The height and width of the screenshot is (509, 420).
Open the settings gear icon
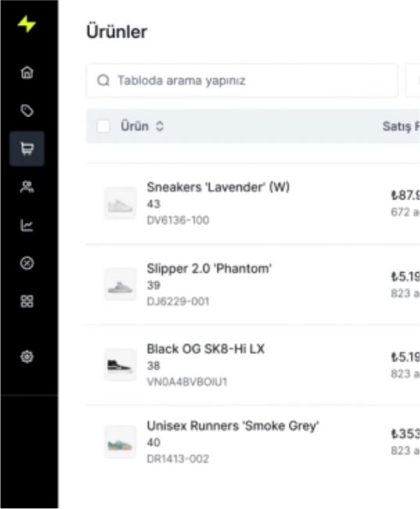pos(27,357)
